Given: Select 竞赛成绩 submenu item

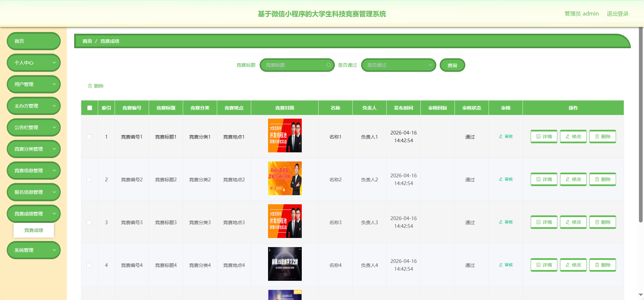Looking at the screenshot, I should 34,230.
